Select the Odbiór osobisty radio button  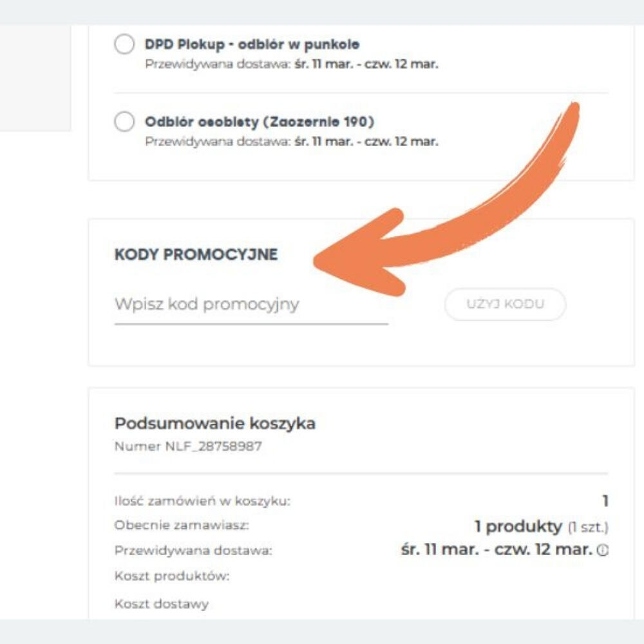click(124, 122)
